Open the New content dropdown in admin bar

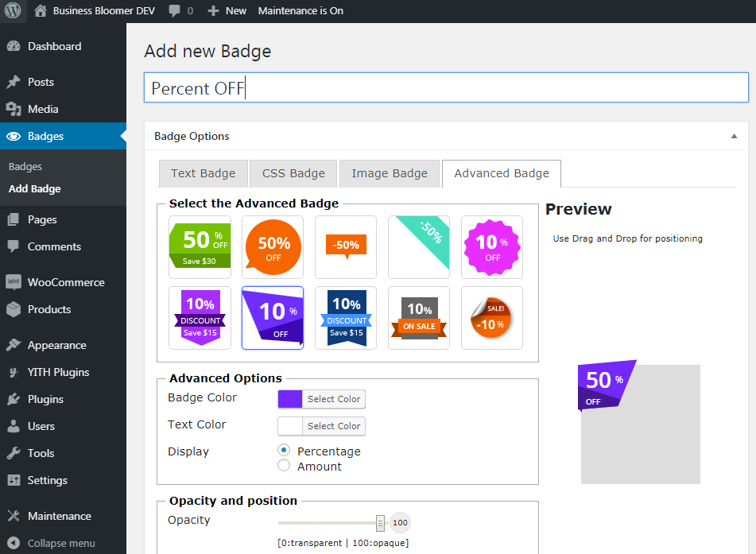coord(227,11)
